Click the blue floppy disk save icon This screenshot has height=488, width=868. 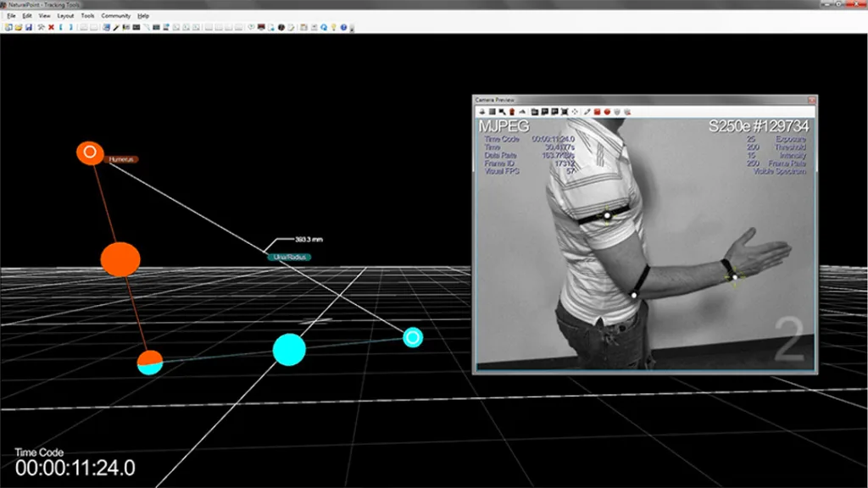tap(28, 27)
